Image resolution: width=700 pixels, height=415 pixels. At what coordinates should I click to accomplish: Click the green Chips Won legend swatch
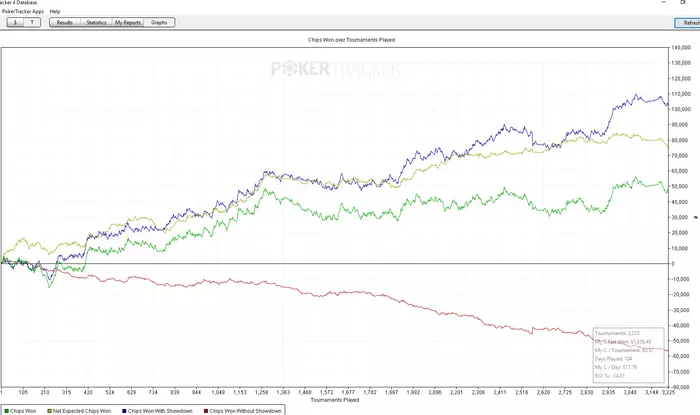coord(6,411)
